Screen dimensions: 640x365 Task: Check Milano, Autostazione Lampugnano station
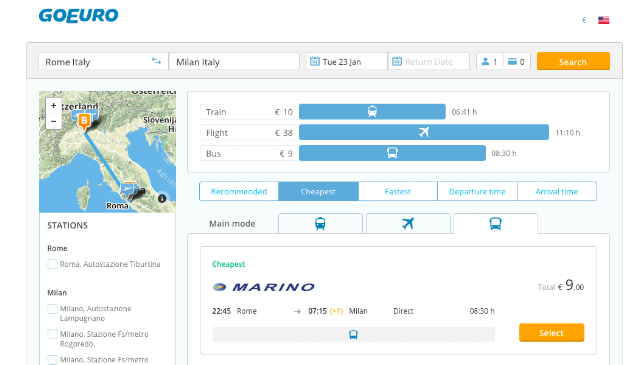click(52, 309)
